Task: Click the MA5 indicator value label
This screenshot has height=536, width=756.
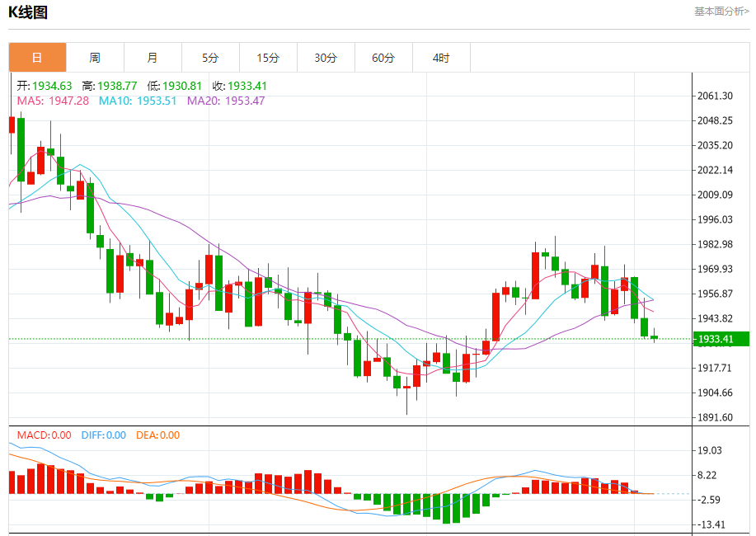Action: click(x=53, y=101)
